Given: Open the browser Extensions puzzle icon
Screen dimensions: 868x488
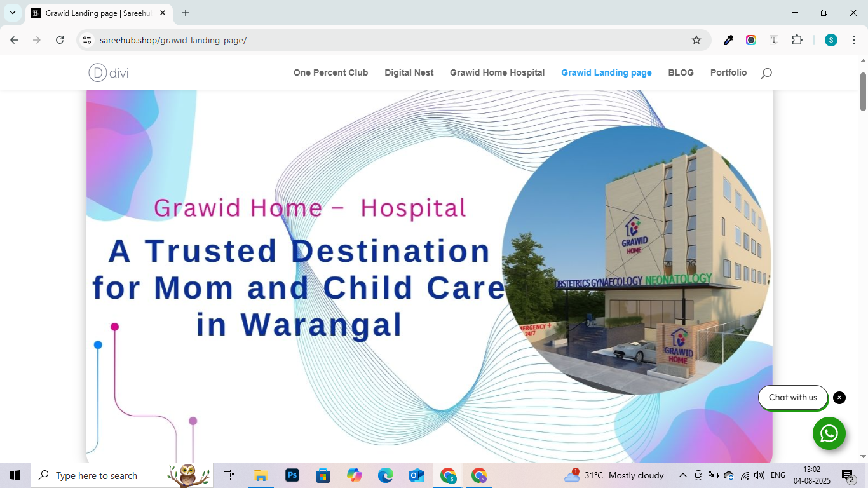Looking at the screenshot, I should 797,40.
